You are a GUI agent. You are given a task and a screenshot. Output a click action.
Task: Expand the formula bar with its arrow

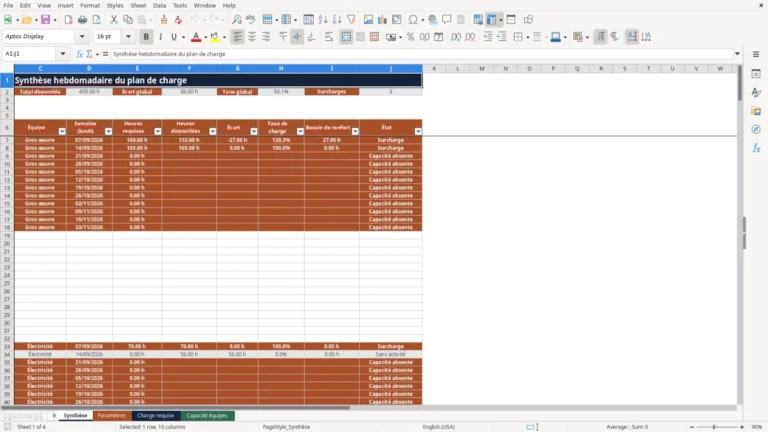tap(737, 54)
